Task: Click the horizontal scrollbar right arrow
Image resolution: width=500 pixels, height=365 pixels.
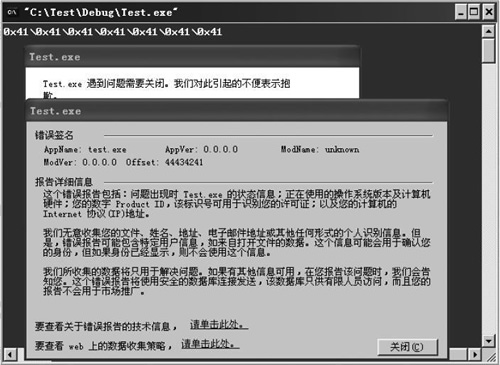Action: [x=474, y=354]
